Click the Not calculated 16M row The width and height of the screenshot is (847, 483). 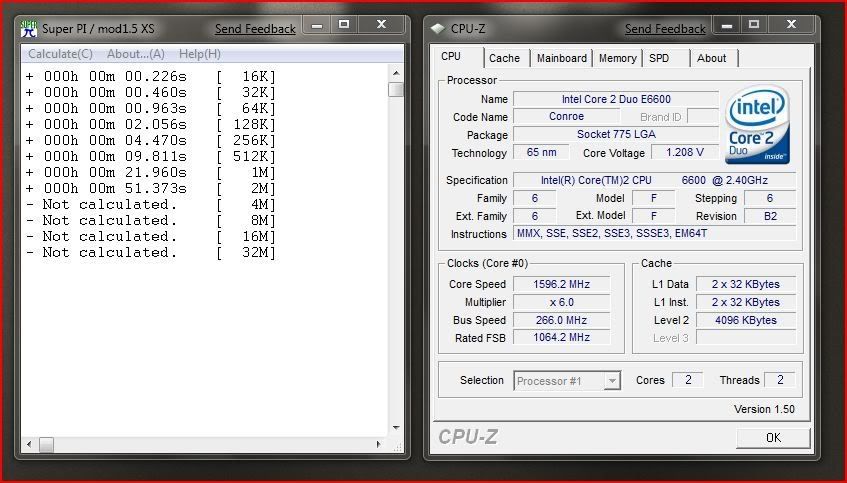[151, 237]
